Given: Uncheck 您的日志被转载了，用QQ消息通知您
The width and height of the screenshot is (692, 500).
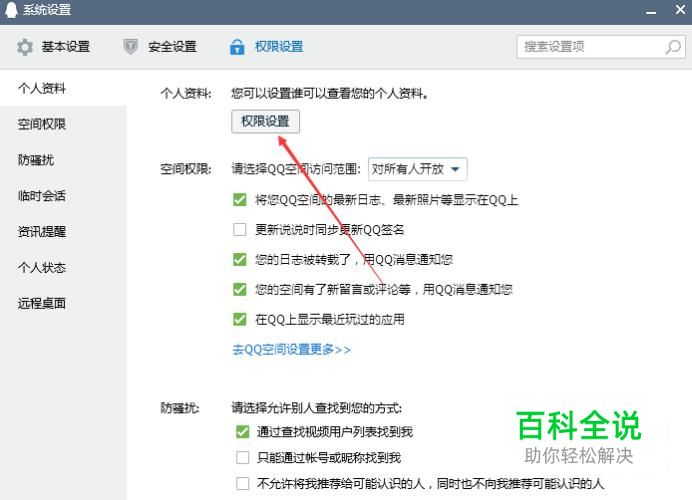Looking at the screenshot, I should pos(240,259).
